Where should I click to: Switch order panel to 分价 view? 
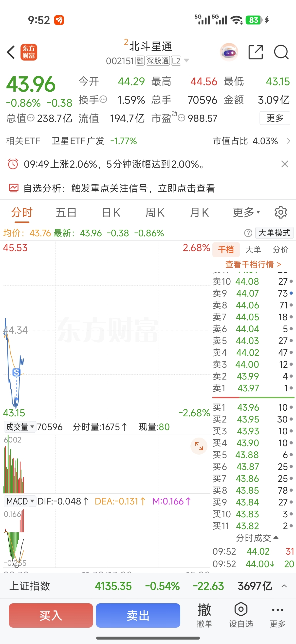pos(280,249)
